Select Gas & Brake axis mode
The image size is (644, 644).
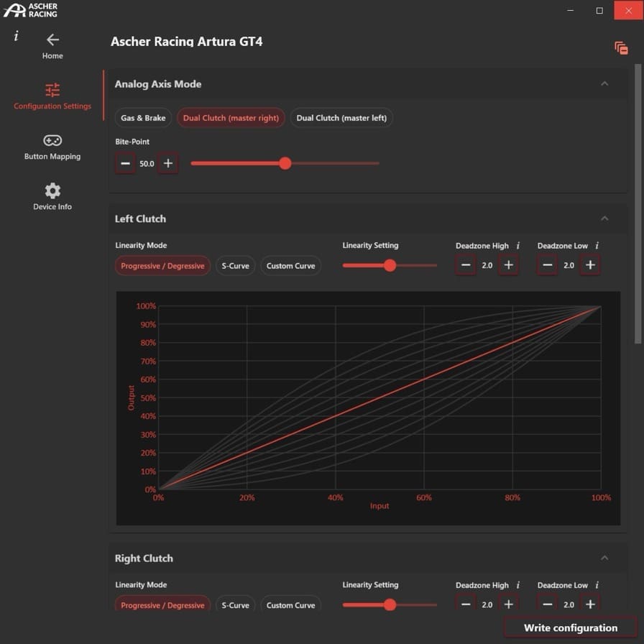(143, 118)
